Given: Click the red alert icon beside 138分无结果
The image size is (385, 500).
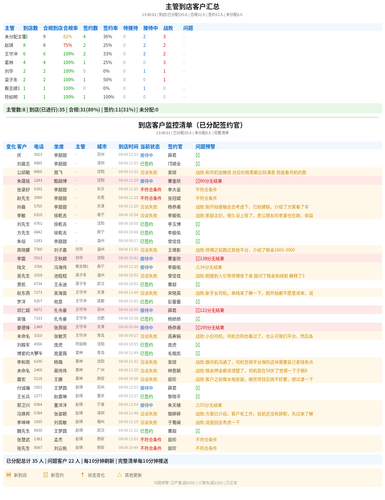Looking at the screenshot, I should [x=197, y=259].
